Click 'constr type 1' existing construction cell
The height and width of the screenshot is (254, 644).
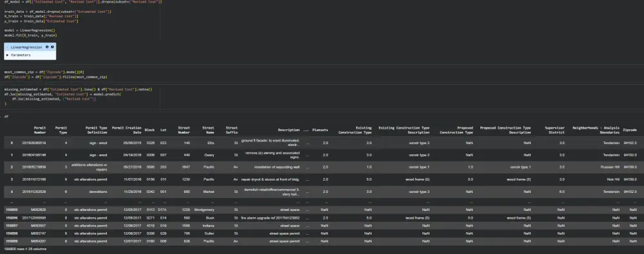[x=420, y=167]
